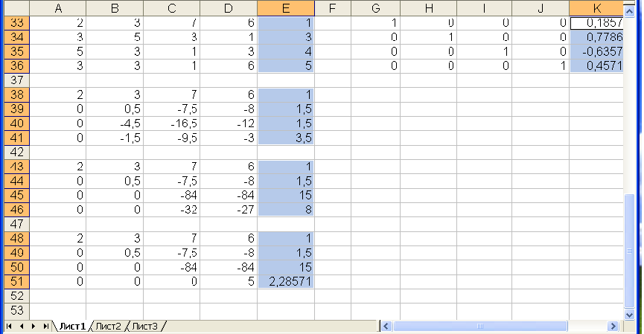Image resolution: width=644 pixels, height=334 pixels.
Task: Click cell E36 with value 5
Action: (286, 66)
